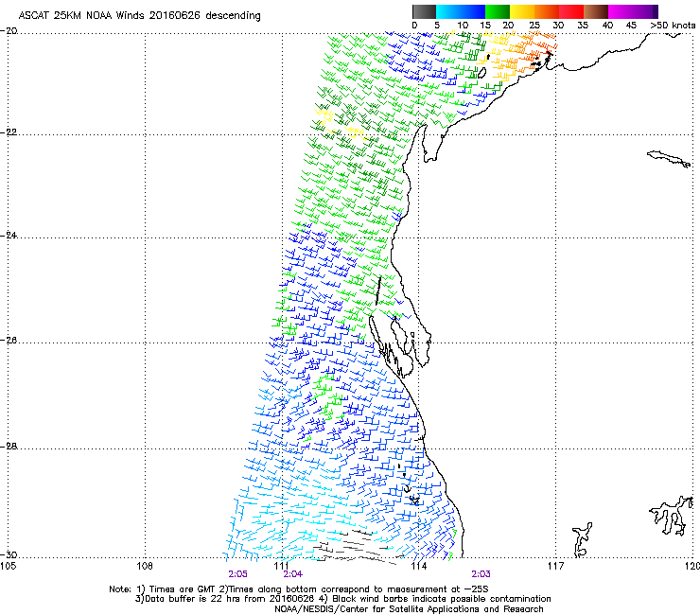Screen dimensions: 700x615
Task: Click the purple time stamp '2:04'
Action: point(293,574)
